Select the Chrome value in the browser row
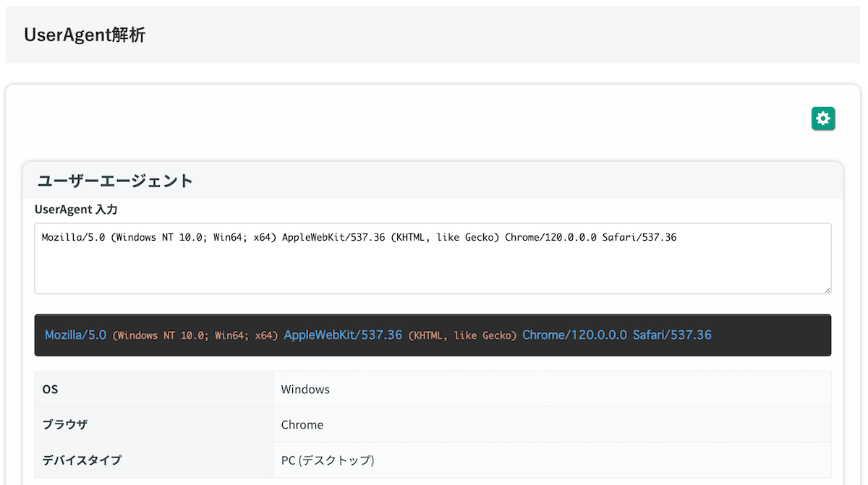 pos(302,424)
